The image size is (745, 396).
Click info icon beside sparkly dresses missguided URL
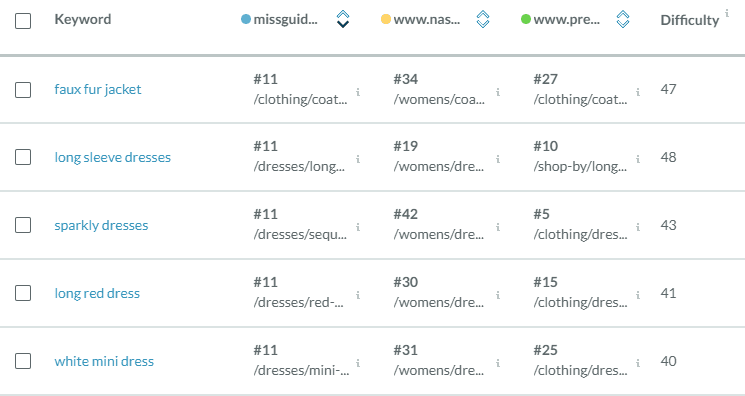(x=358, y=227)
